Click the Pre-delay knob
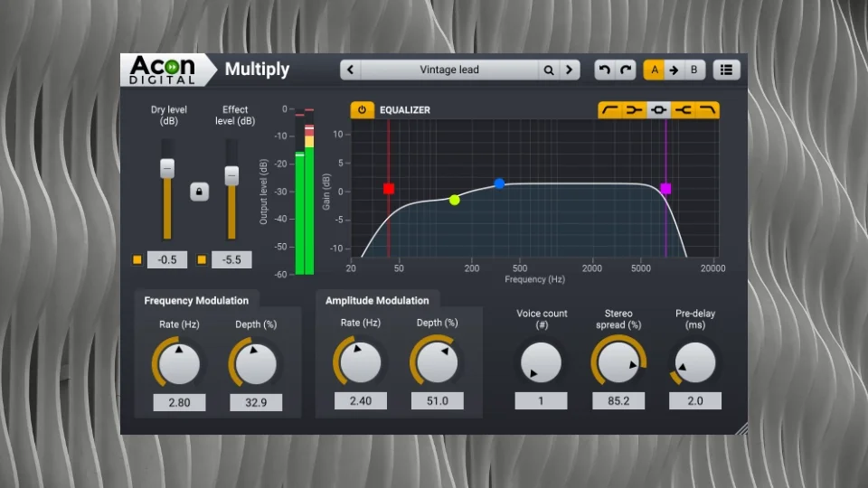868x488 pixels. (x=694, y=361)
